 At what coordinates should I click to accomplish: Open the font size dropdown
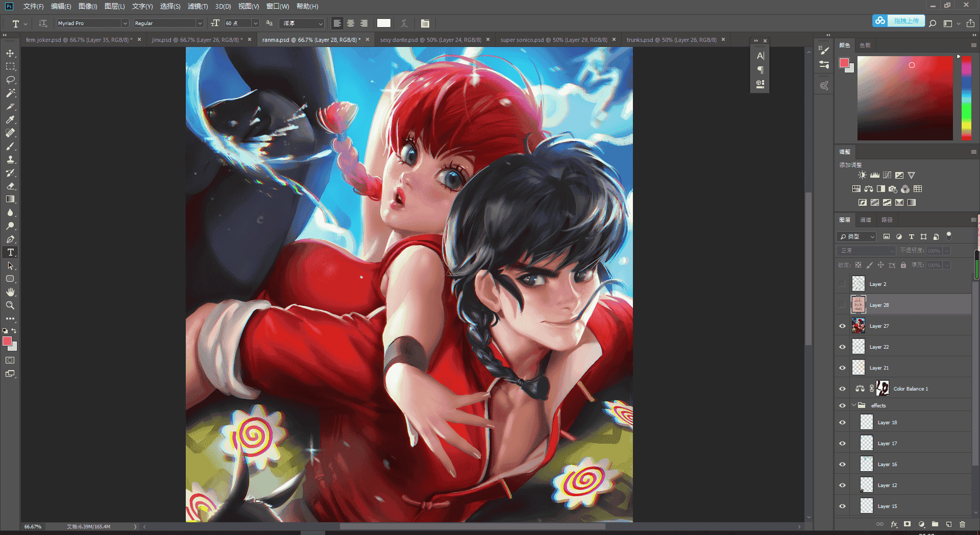pyautogui.click(x=256, y=23)
